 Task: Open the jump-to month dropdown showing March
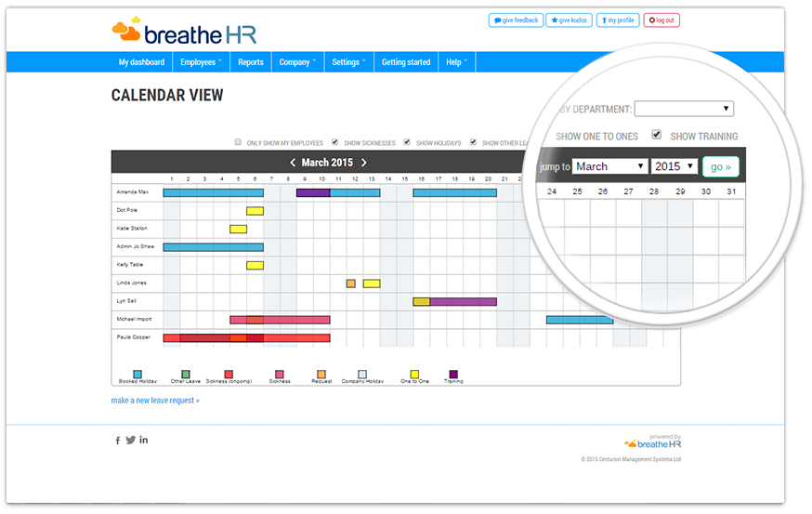609,166
